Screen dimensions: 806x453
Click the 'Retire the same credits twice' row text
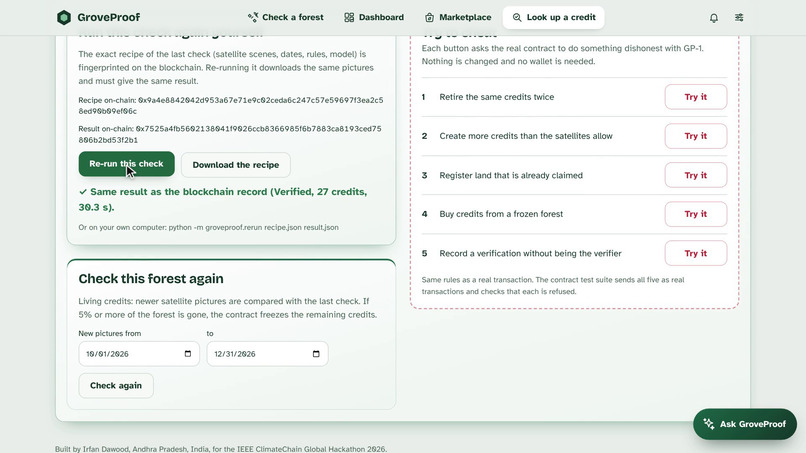[497, 97]
